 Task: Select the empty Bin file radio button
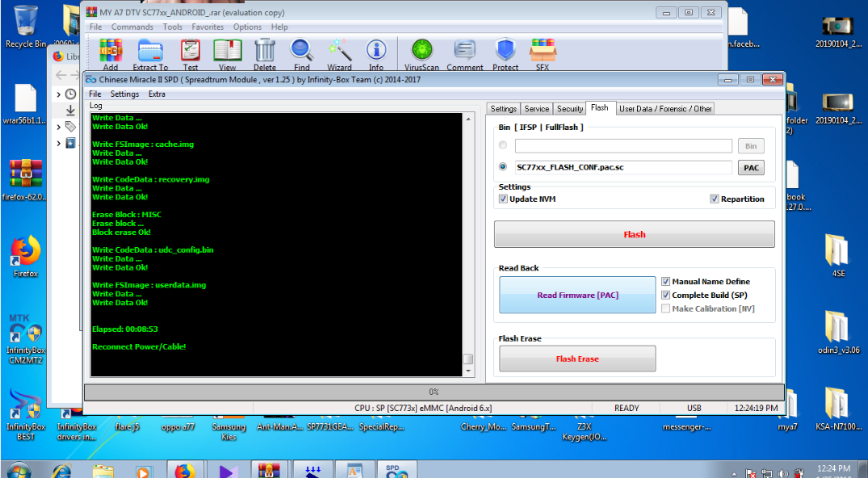pyautogui.click(x=503, y=145)
